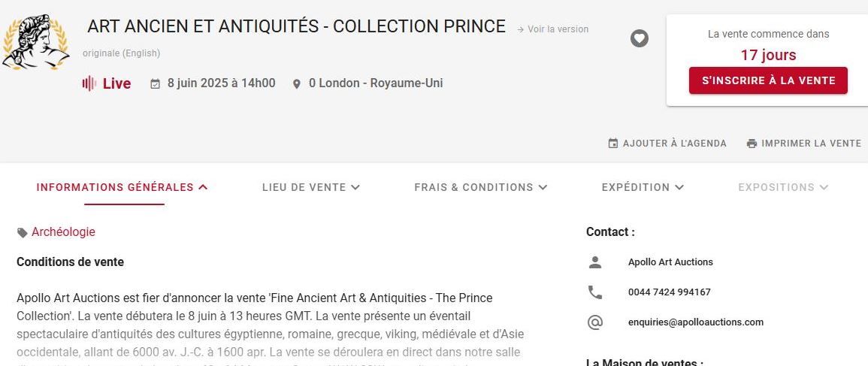Click the phone icon under Contact

(595, 292)
